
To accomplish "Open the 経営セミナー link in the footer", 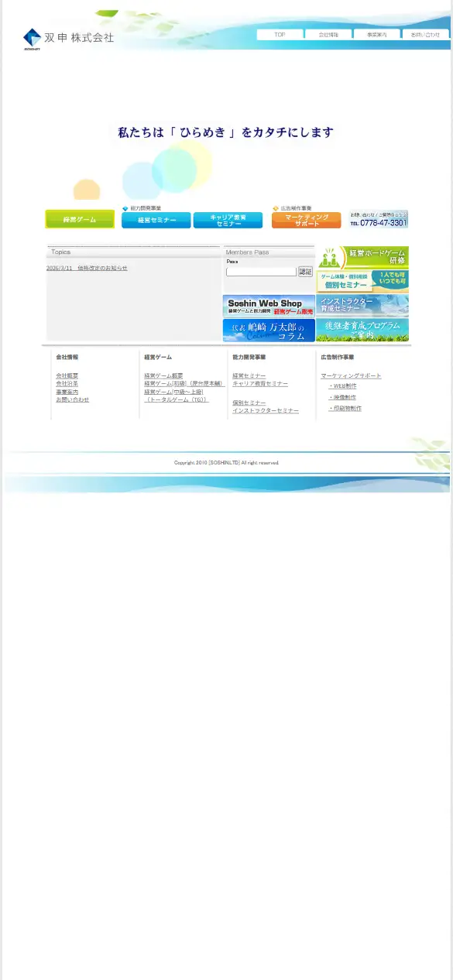I will point(249,375).
